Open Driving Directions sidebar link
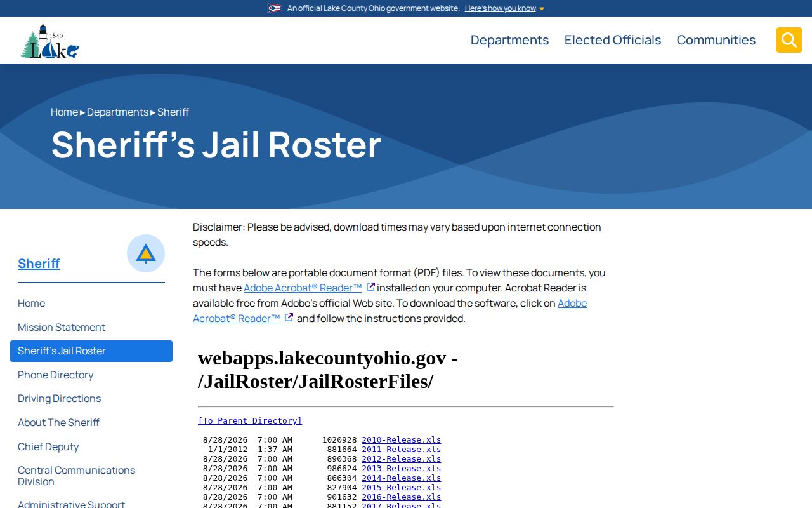Image resolution: width=812 pixels, height=508 pixels. point(59,399)
